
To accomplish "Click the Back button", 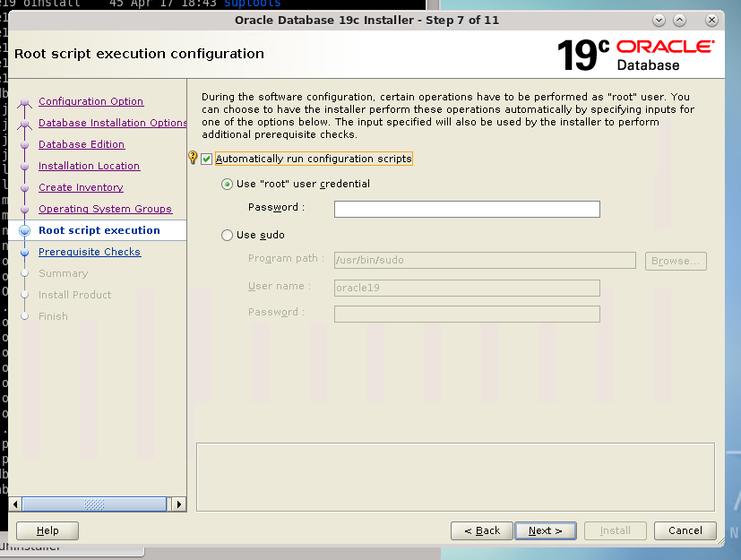I will click(481, 530).
